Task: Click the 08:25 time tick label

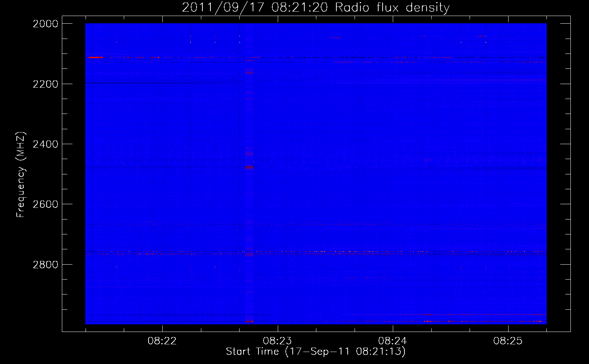Action: coord(508,341)
